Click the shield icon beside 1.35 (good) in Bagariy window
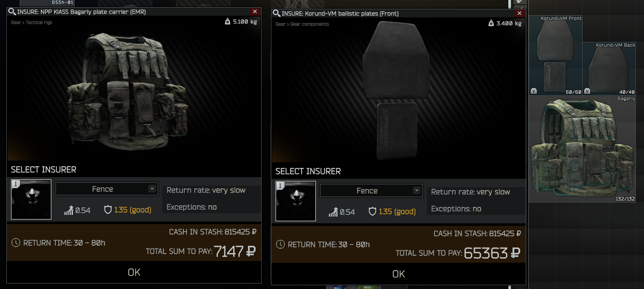The image size is (644, 289). coord(108,210)
